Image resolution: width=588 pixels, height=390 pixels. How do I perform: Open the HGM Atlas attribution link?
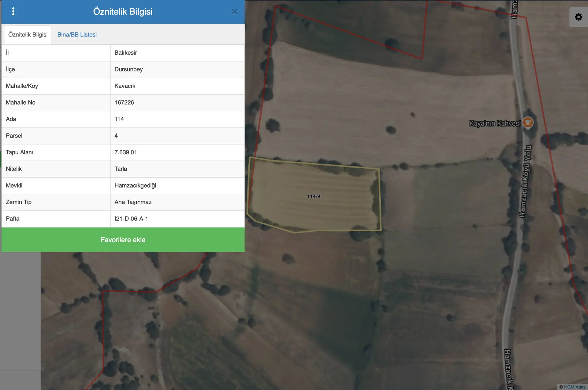click(572, 387)
